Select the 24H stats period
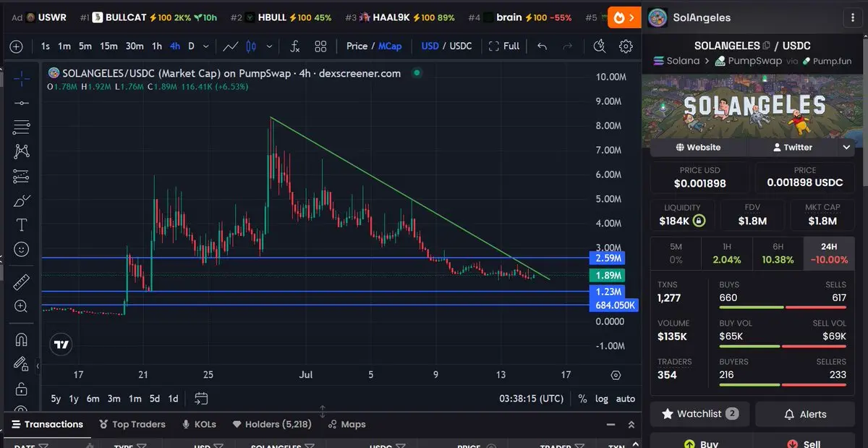The width and height of the screenshot is (868, 448). click(x=829, y=253)
